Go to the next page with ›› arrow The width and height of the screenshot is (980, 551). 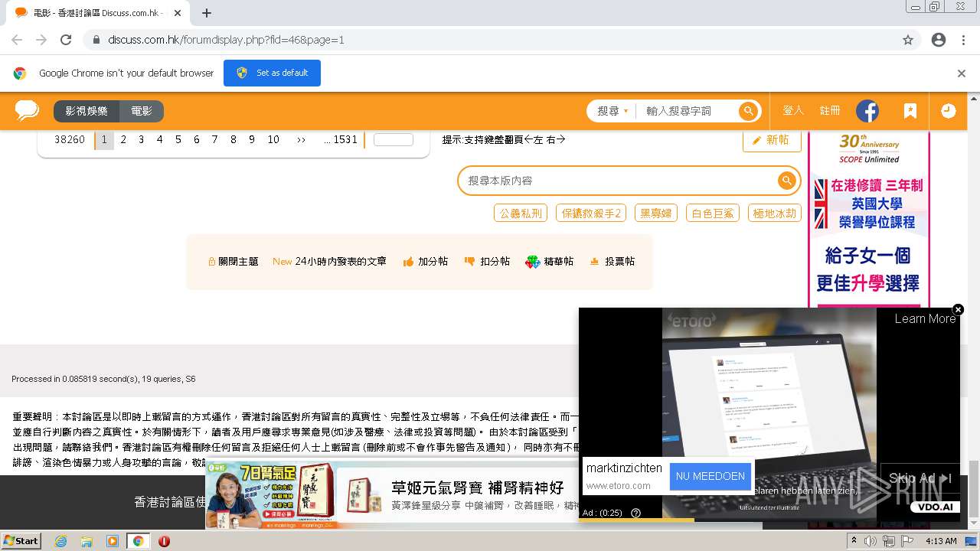301,140
